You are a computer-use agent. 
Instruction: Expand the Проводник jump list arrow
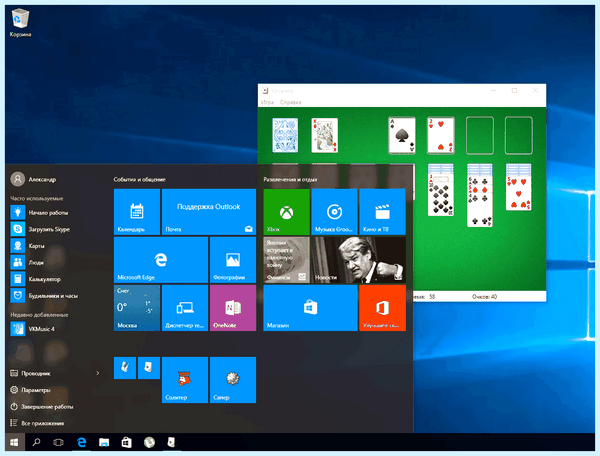click(x=98, y=373)
